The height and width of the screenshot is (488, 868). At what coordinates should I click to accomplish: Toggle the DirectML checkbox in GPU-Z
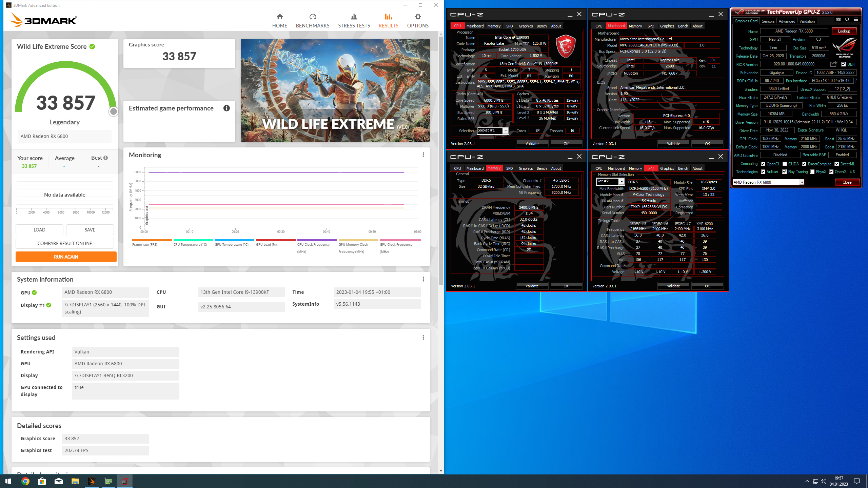tap(836, 164)
